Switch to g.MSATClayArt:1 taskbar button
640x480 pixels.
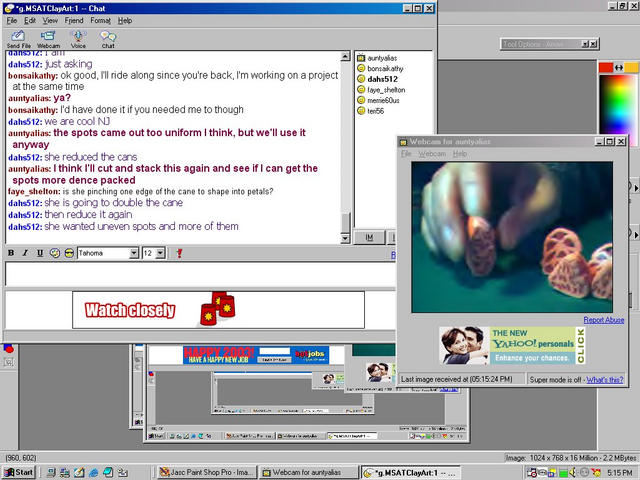pyautogui.click(x=410, y=473)
